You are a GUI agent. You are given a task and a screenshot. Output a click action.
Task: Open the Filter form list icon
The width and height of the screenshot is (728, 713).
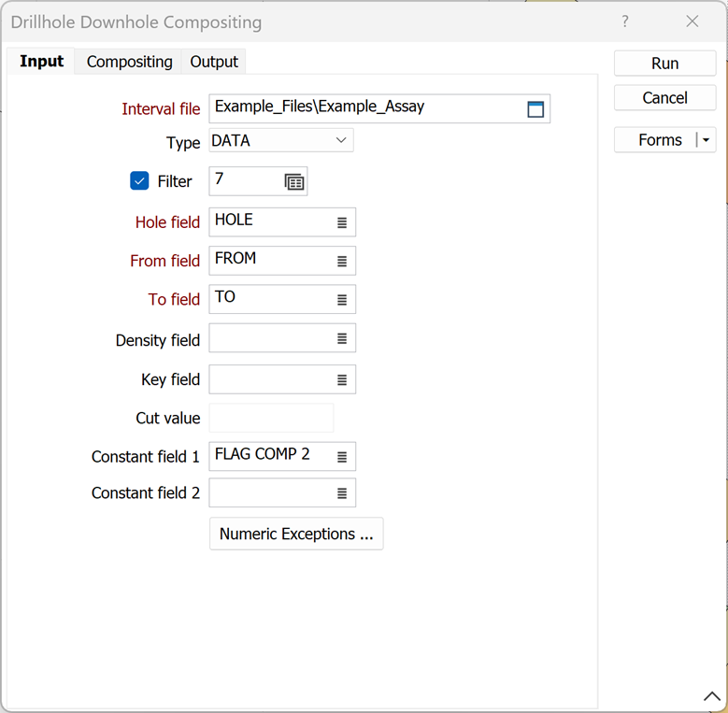pyautogui.click(x=294, y=182)
